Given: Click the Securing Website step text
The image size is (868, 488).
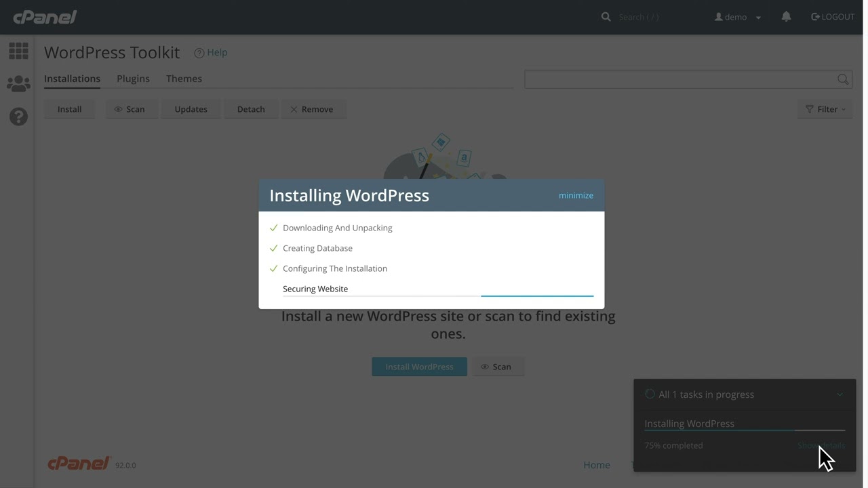Looking at the screenshot, I should 315,289.
